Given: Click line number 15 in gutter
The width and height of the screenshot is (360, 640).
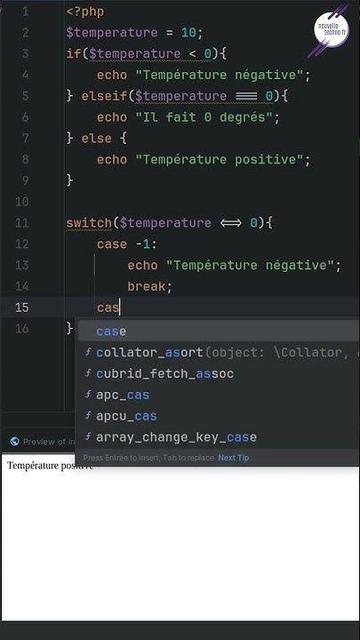Looking at the screenshot, I should pyautogui.click(x=22, y=307).
